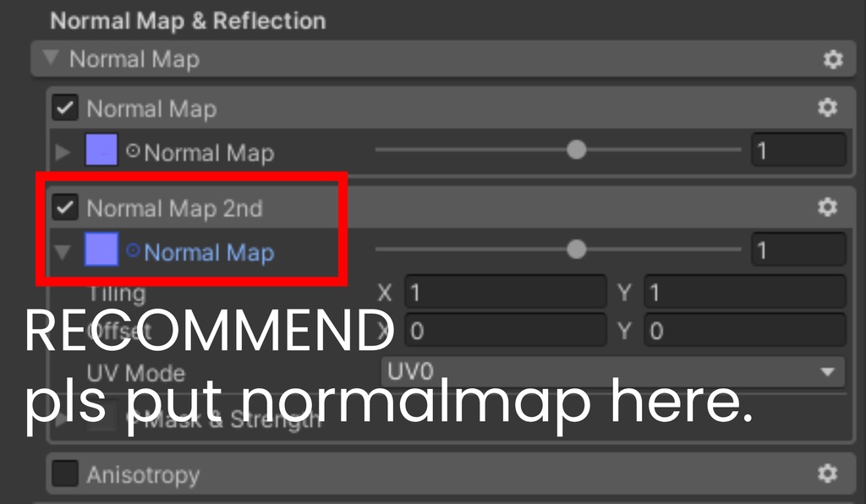This screenshot has height=504, width=866.
Task: Open gear menu of first Normal Map block
Action: 827,107
